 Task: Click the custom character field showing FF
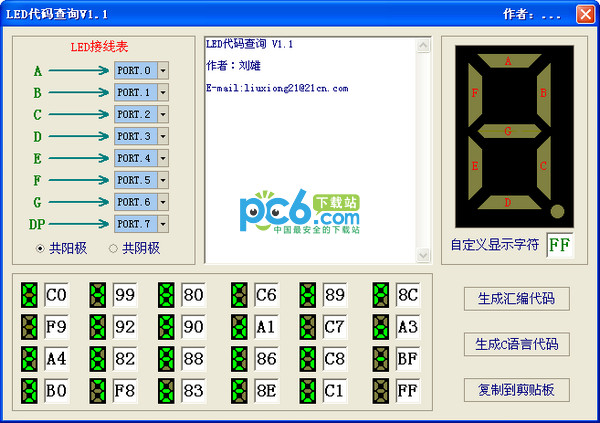coord(560,245)
